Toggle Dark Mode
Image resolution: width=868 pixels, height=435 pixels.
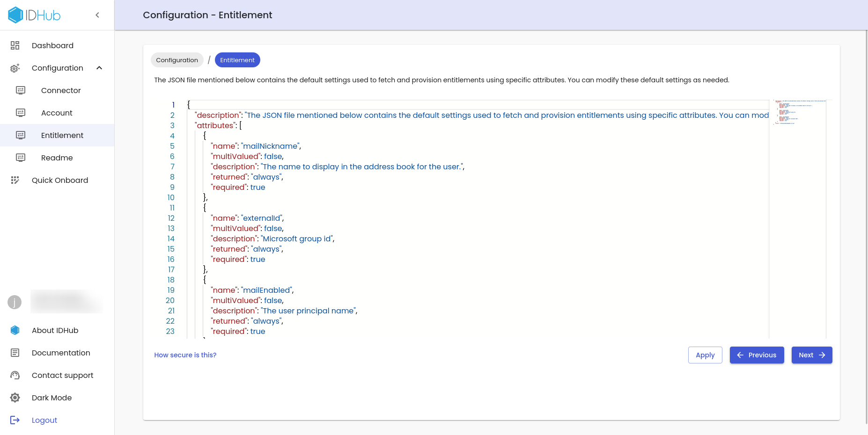pyautogui.click(x=51, y=398)
